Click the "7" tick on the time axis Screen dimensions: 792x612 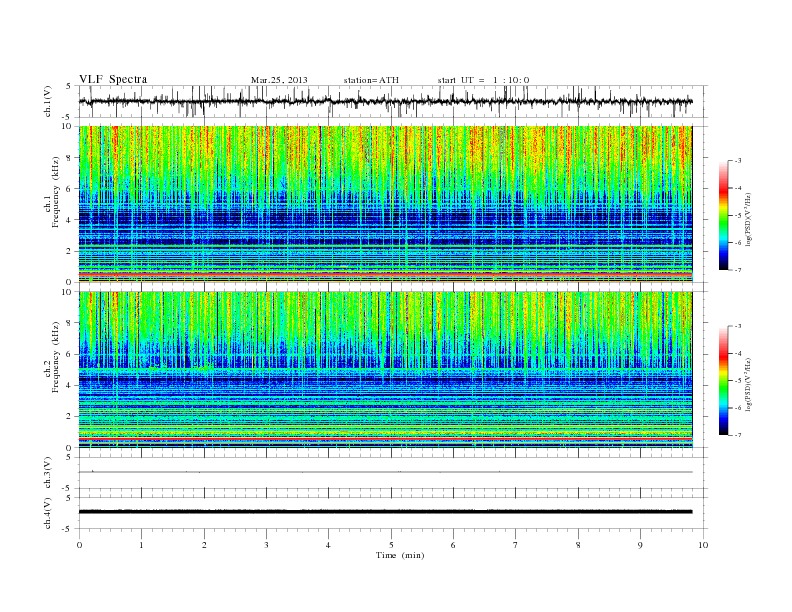click(x=516, y=545)
